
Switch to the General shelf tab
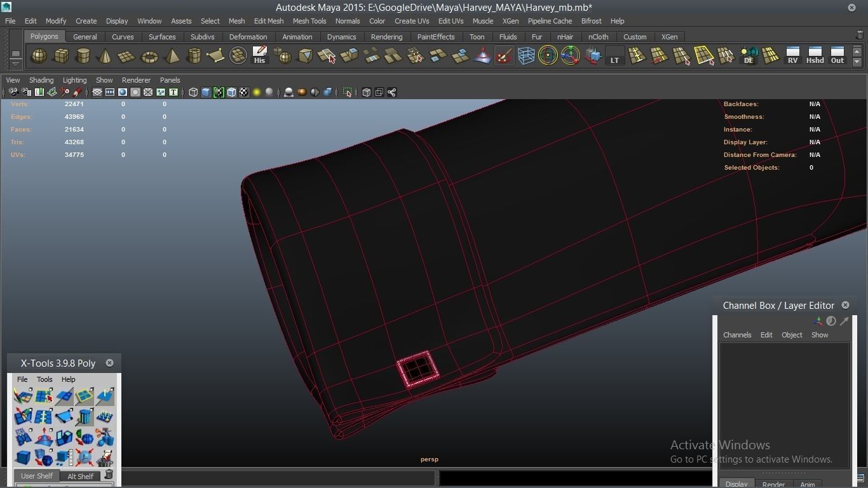(x=85, y=37)
